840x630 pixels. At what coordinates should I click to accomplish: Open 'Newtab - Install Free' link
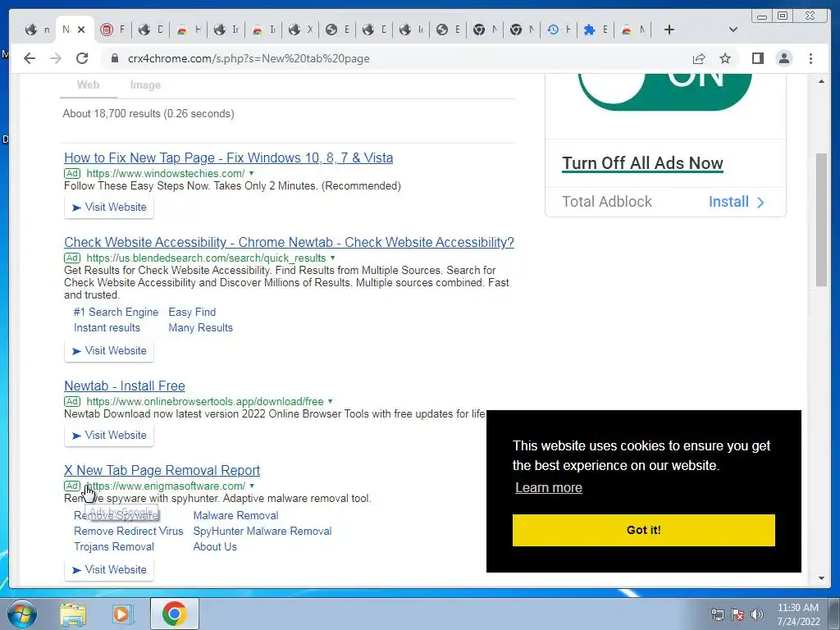pyautogui.click(x=125, y=386)
